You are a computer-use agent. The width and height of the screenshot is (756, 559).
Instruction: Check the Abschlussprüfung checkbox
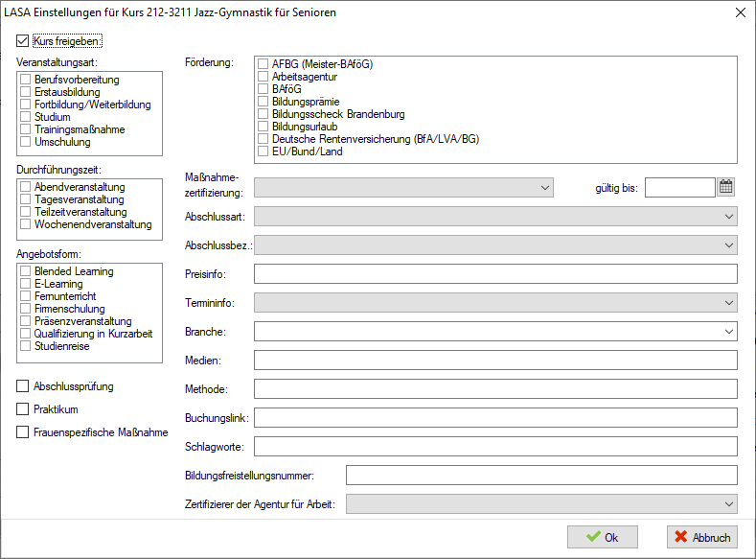click(23, 385)
